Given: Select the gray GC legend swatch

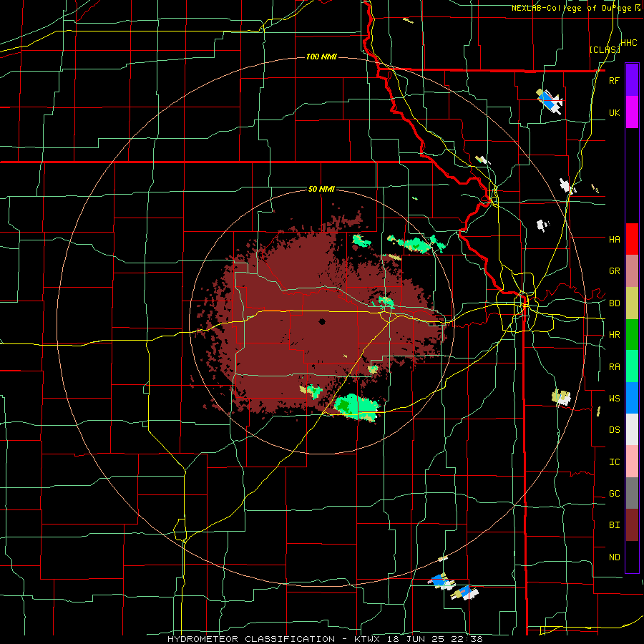Looking at the screenshot, I should [x=632, y=493].
